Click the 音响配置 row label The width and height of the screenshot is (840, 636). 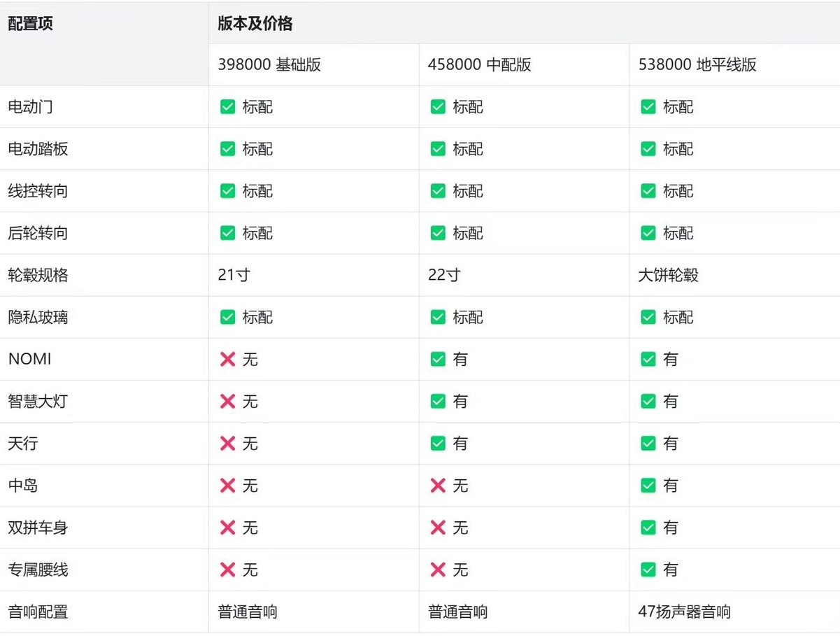38,612
